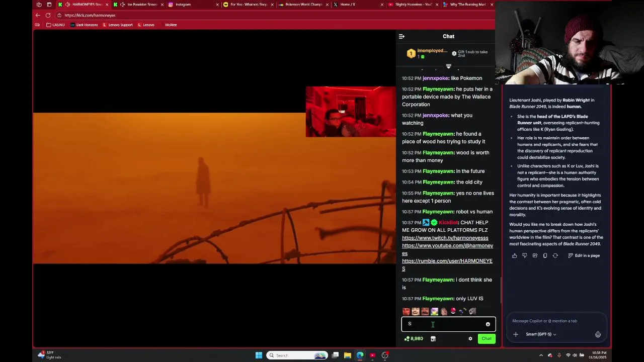Expand the leaderboard chevron below gift banner
The height and width of the screenshot is (362, 644).
coord(448,66)
